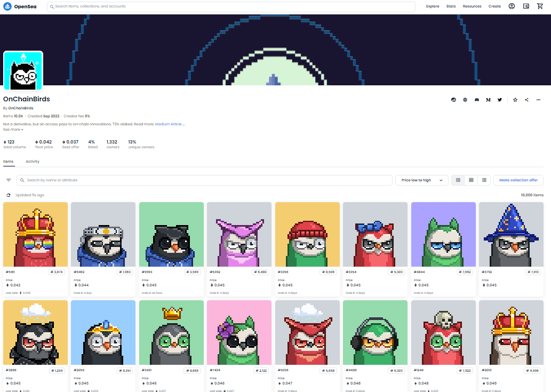Screen dimensions: 551x392
Task: Open the collection's Medium link
Action: click(488, 100)
